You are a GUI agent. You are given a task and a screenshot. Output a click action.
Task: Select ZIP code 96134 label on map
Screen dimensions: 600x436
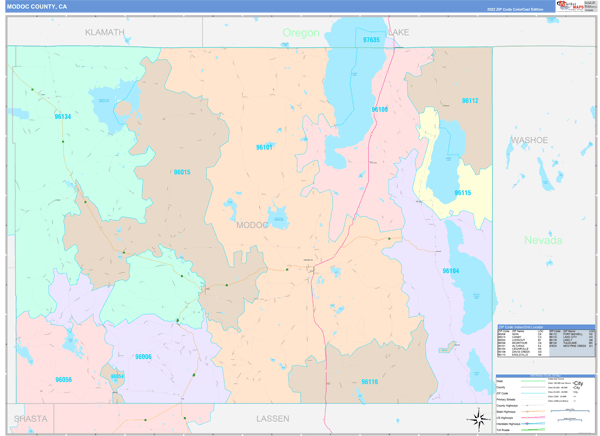click(62, 117)
